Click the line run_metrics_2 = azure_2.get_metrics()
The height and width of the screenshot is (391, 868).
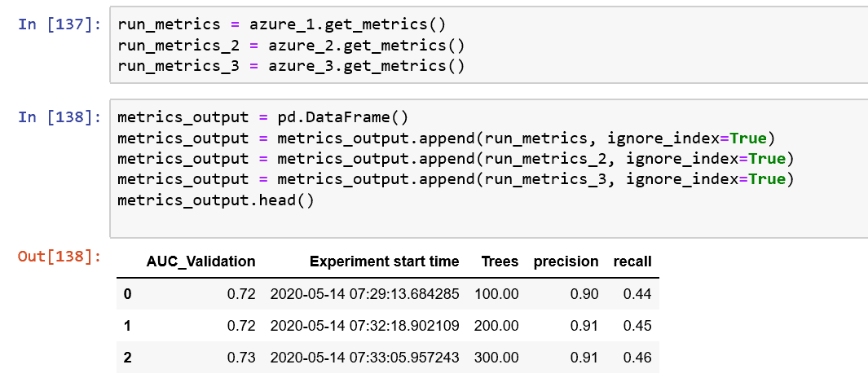291,46
